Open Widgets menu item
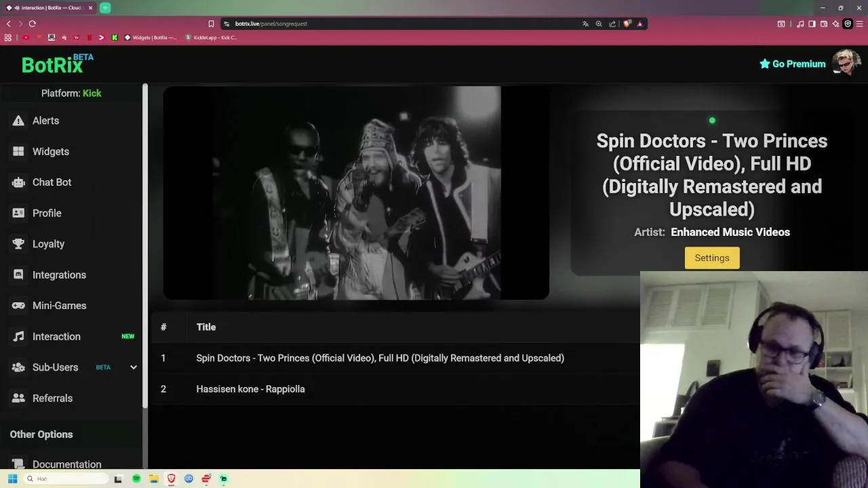 (51, 151)
